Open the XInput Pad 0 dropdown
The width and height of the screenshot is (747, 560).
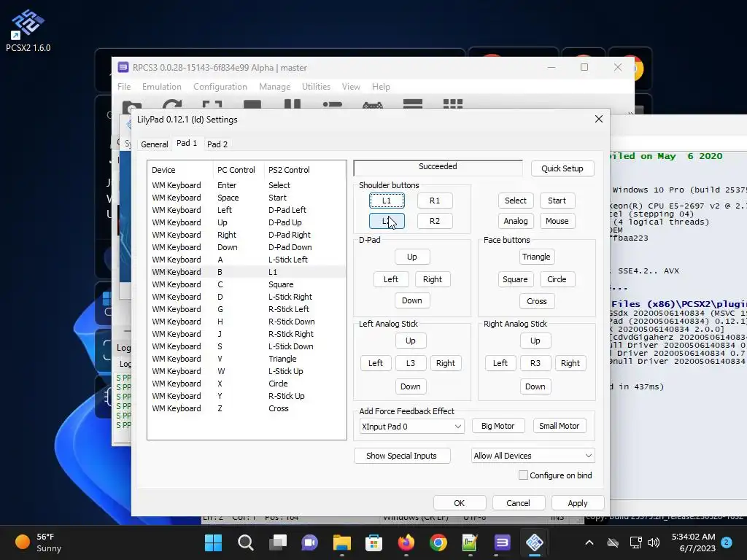pyautogui.click(x=411, y=426)
